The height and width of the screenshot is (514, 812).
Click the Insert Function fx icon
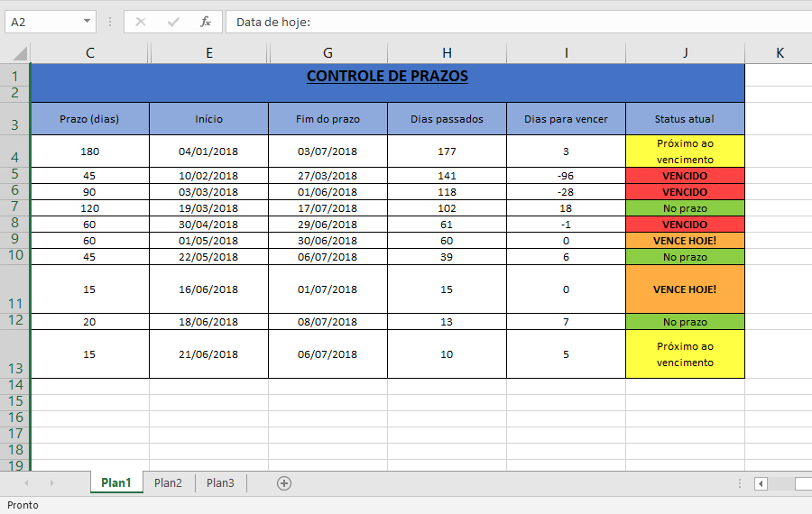click(x=206, y=22)
